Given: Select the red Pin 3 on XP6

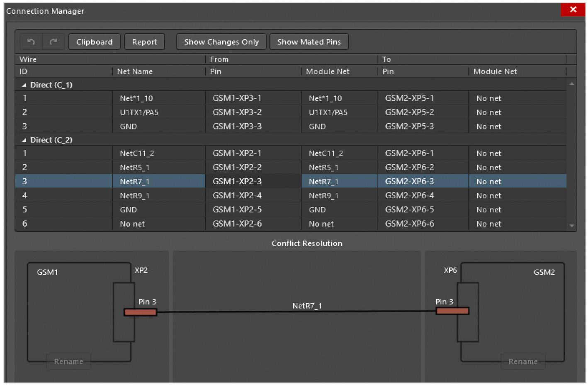Looking at the screenshot, I should tap(452, 311).
